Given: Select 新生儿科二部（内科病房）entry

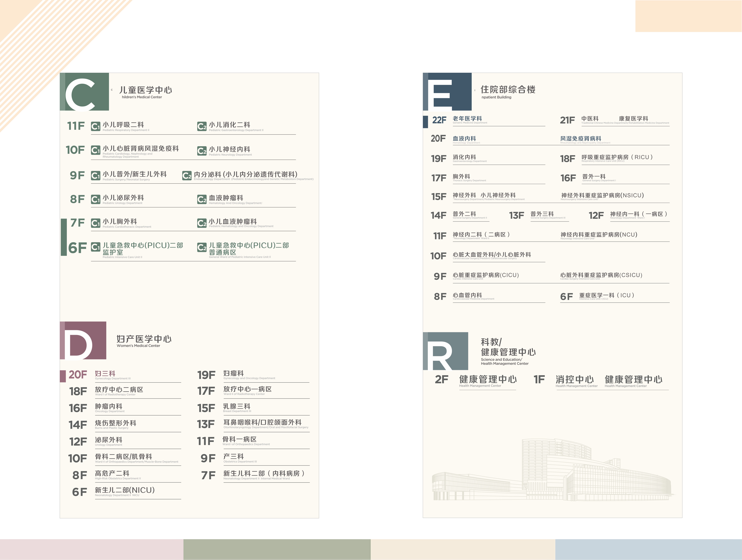Looking at the screenshot, I should [264, 473].
